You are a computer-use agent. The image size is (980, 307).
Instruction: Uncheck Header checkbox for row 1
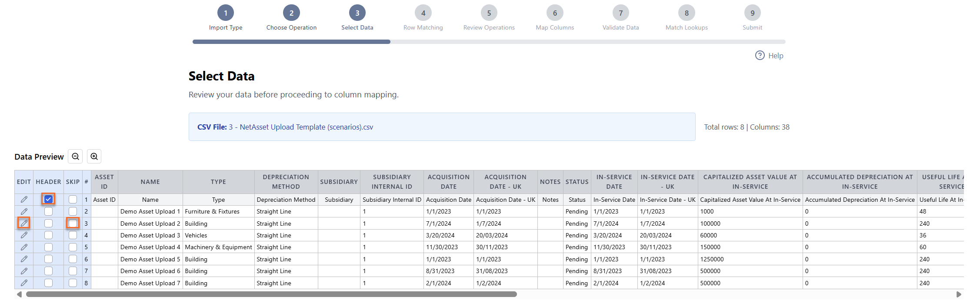(x=48, y=199)
